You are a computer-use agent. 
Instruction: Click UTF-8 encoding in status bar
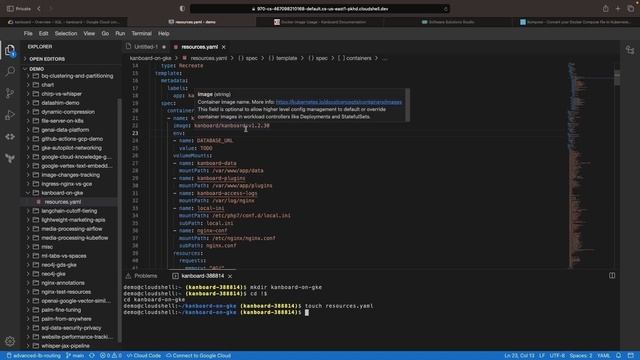(x=557, y=356)
